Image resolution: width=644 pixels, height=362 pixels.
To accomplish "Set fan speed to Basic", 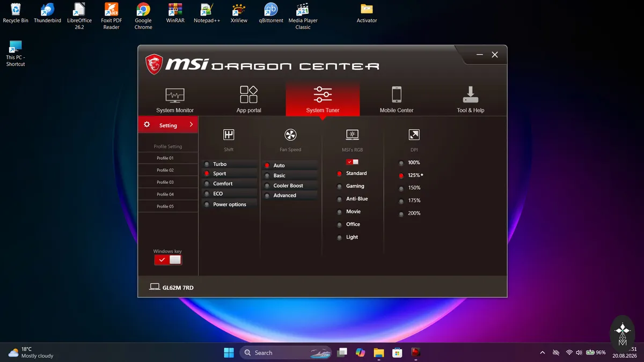I will click(x=290, y=176).
